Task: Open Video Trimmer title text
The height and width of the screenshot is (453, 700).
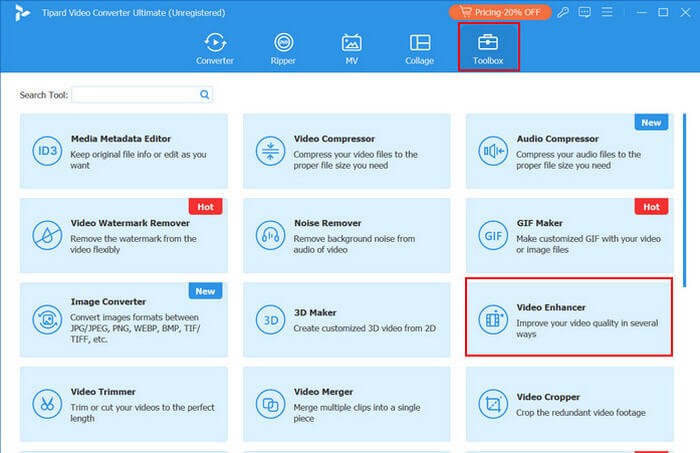Action: [103, 392]
